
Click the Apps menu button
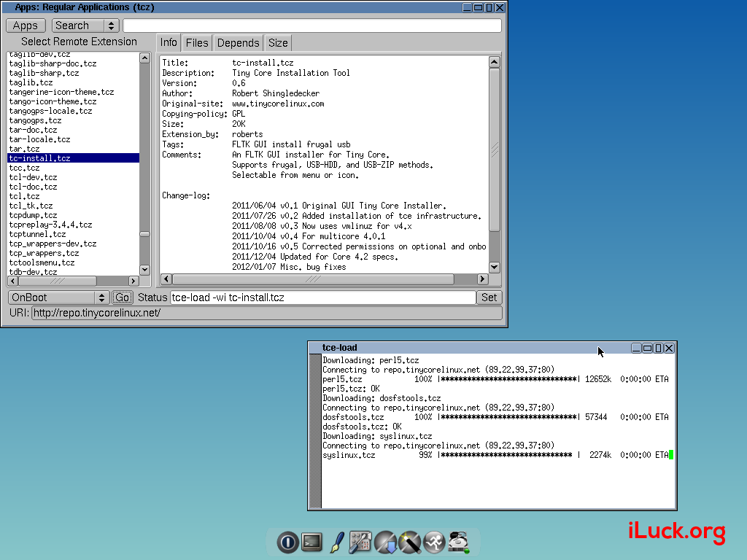tap(26, 26)
